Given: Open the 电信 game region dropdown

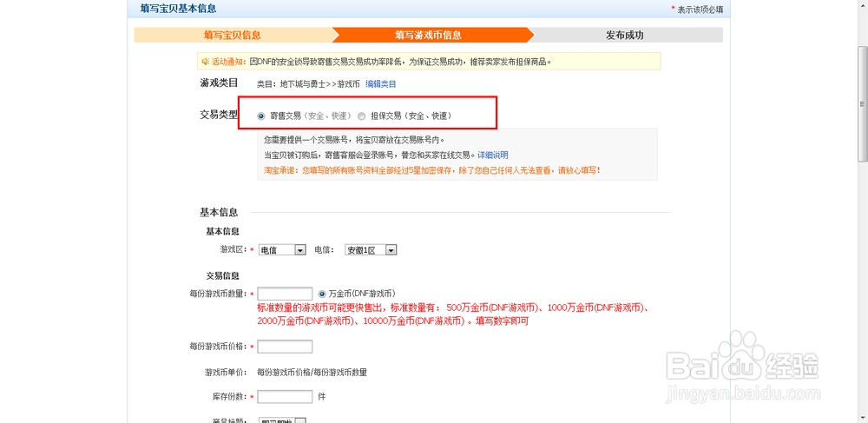Looking at the screenshot, I should tap(282, 250).
